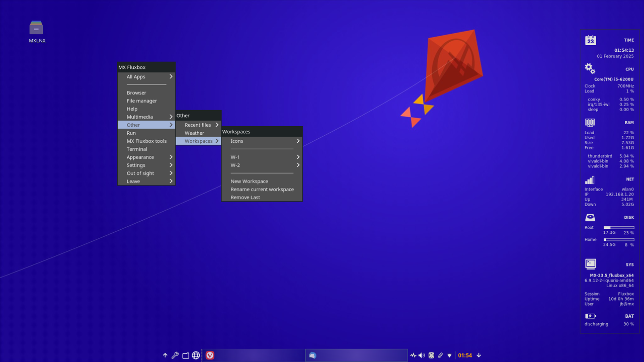Click the calendar icon in Conky TIME section
The image size is (644, 362).
coord(590,40)
